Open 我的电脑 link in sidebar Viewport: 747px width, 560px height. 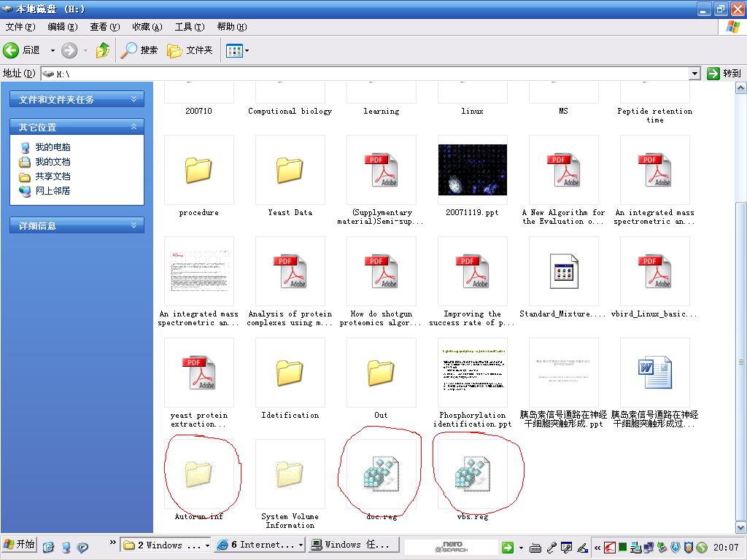coord(53,147)
